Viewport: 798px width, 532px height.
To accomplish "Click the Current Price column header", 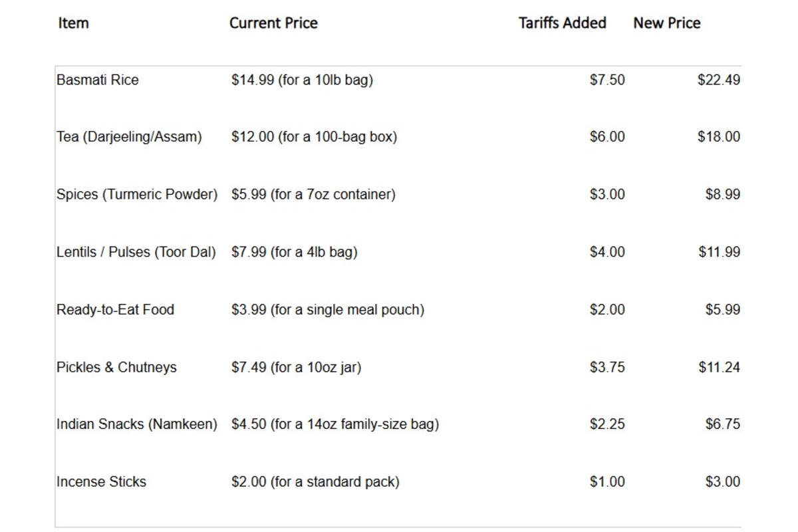I will pyautogui.click(x=273, y=23).
